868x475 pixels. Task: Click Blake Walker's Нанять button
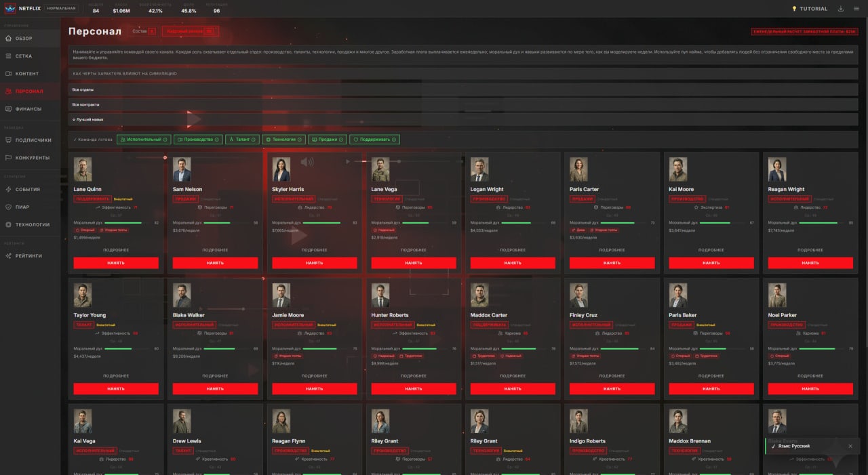[215, 389]
